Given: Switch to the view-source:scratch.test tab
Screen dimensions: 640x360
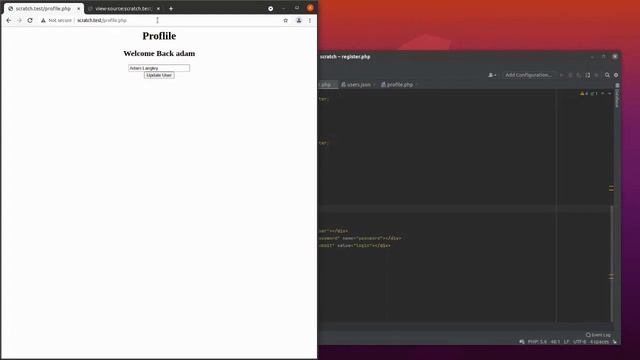Looking at the screenshot, I should click(x=123, y=9).
